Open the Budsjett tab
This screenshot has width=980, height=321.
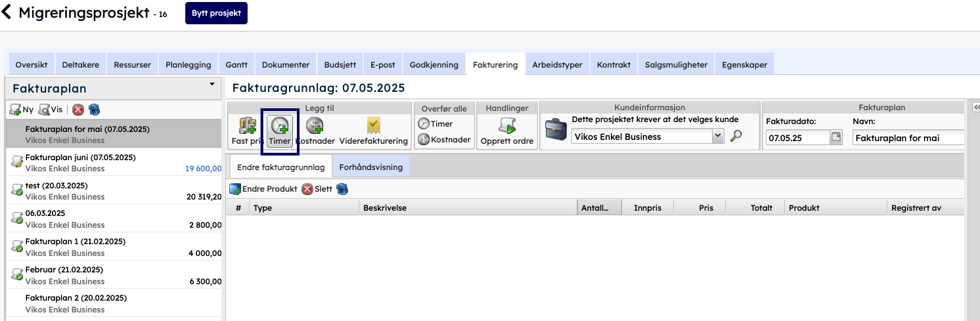pos(340,65)
